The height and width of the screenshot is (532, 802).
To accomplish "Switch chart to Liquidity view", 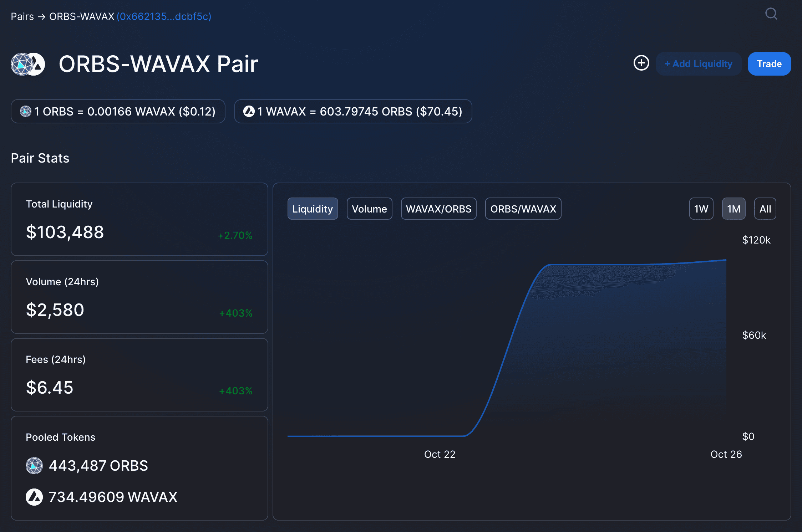I will [313, 209].
